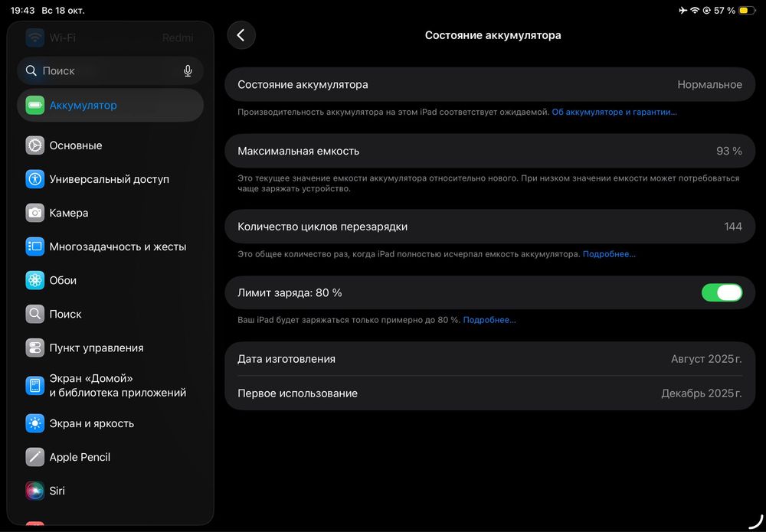Click the Первое использование label

click(x=297, y=393)
